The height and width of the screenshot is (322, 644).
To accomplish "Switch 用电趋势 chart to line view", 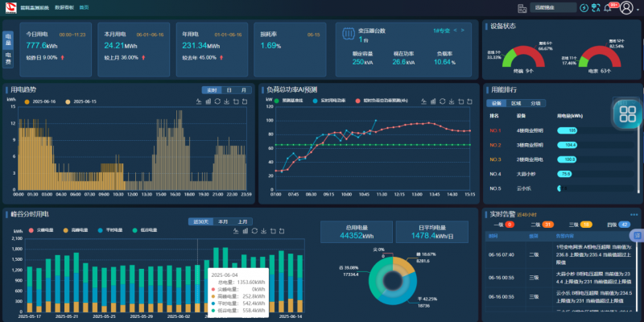I will pos(199,101).
